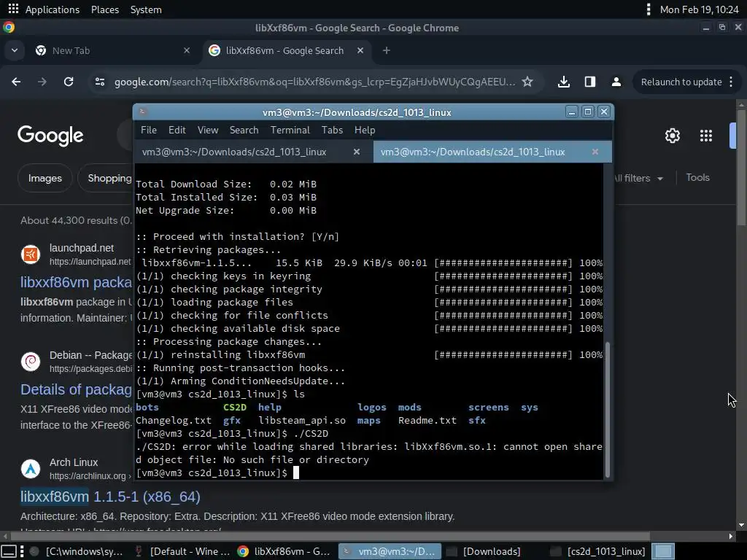Click the top panel vertical dots indicator
747x560 pixels.
648,9
